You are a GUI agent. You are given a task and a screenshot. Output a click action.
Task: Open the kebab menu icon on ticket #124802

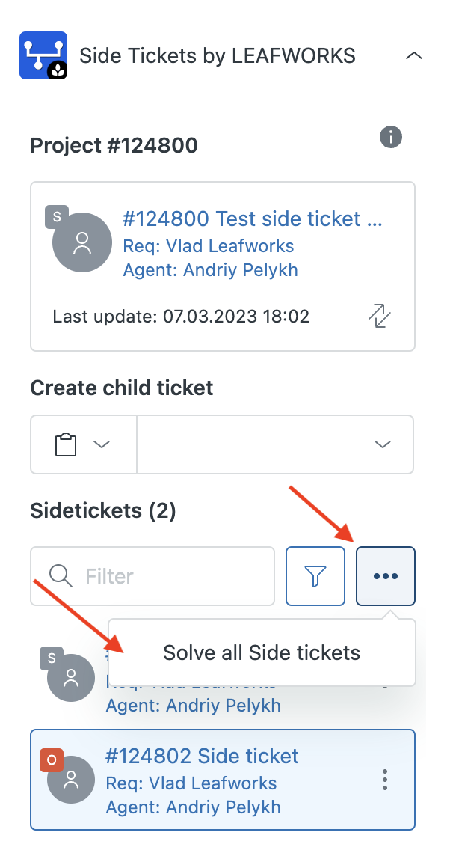coord(384,780)
